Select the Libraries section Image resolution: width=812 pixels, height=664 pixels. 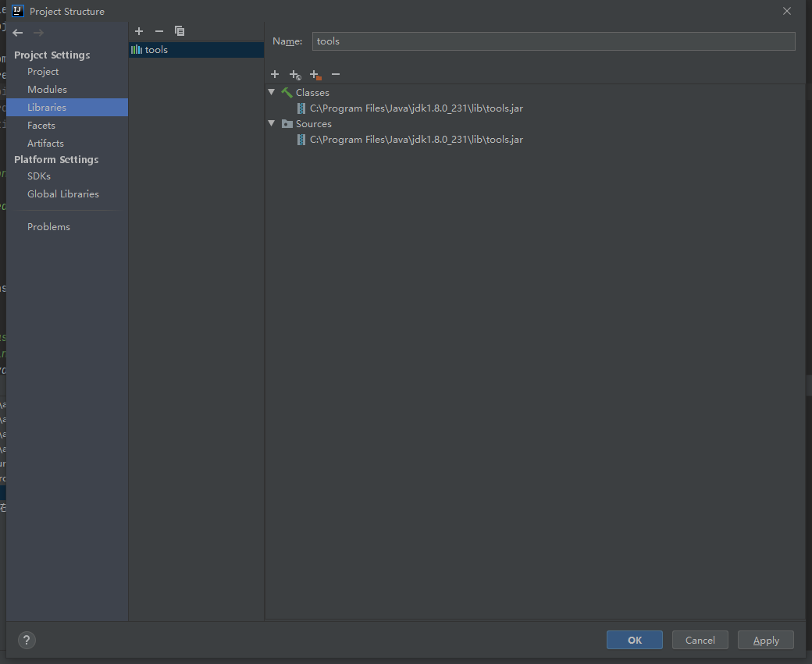click(x=67, y=107)
